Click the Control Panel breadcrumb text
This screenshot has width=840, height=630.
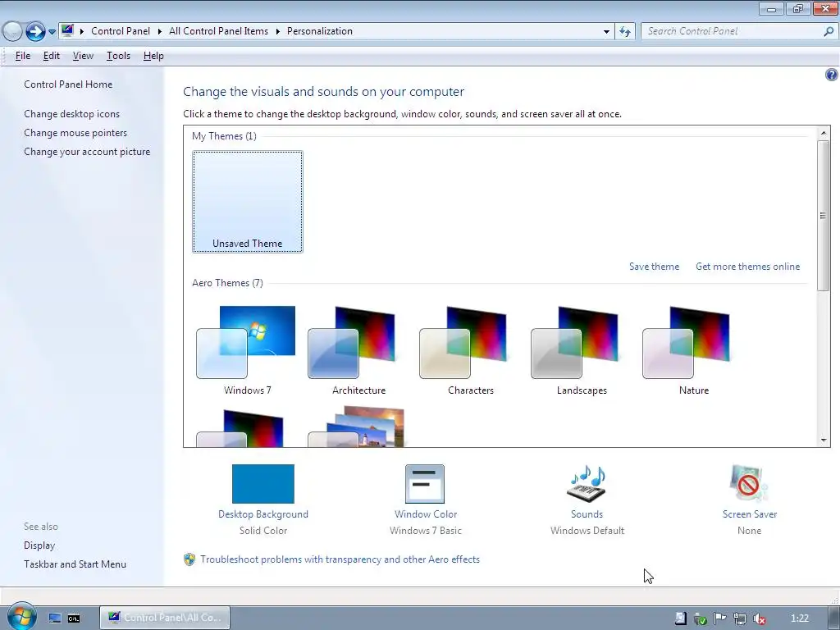(x=121, y=31)
